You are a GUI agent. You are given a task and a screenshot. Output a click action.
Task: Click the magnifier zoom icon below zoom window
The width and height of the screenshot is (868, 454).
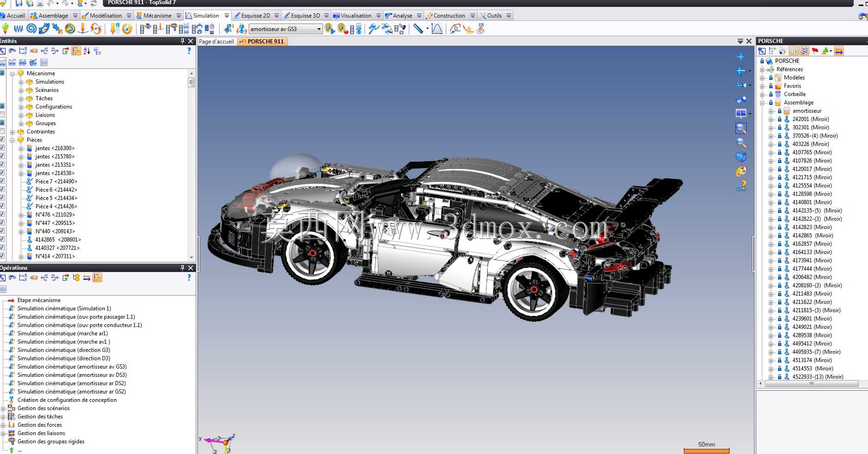click(x=741, y=142)
